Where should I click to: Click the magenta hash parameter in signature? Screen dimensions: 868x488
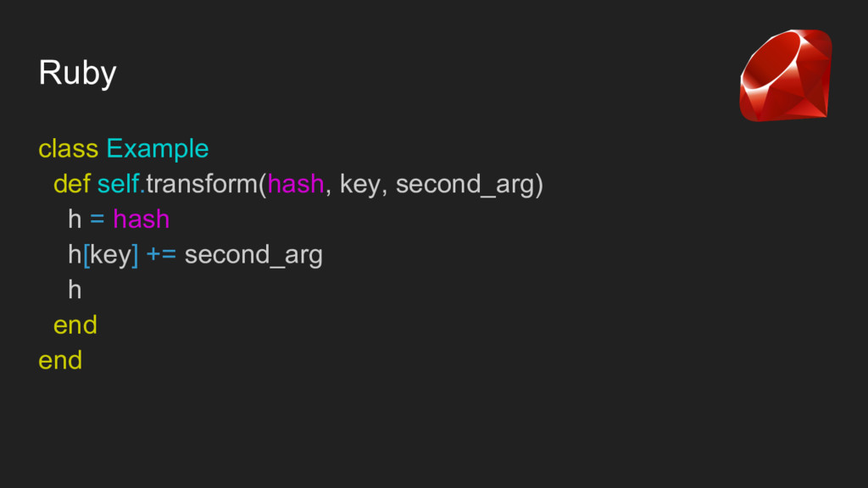(296, 184)
